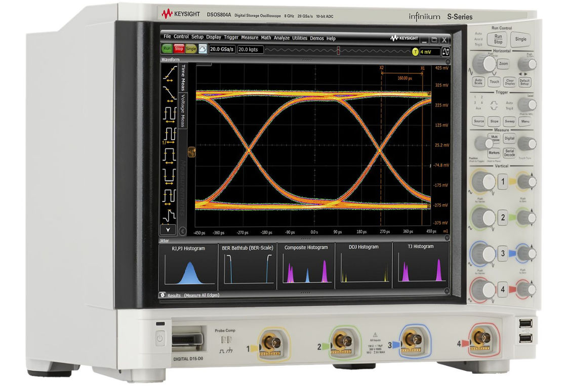Toggle the red Stop button on screen
Viewport: 567px width, 392px height.
tap(179, 49)
